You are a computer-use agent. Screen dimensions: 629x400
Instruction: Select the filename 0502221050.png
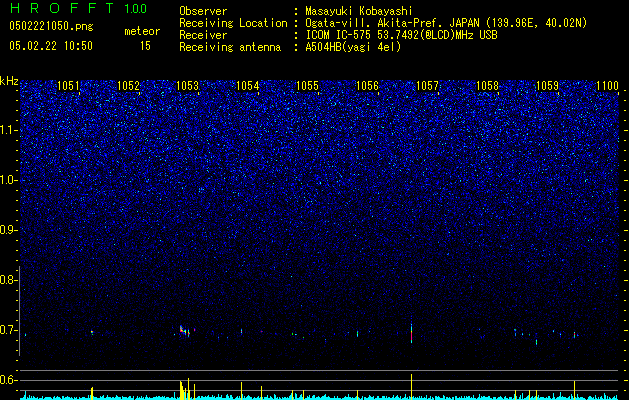click(x=51, y=27)
